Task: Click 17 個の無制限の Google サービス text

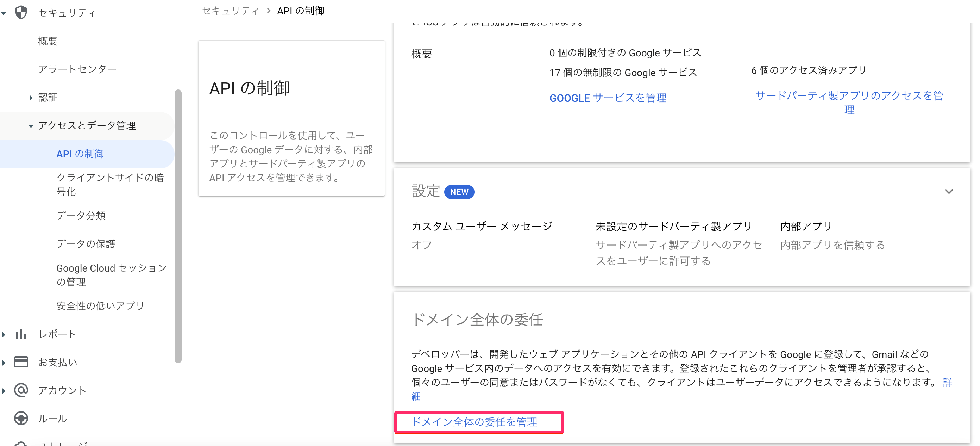Action: (x=623, y=72)
